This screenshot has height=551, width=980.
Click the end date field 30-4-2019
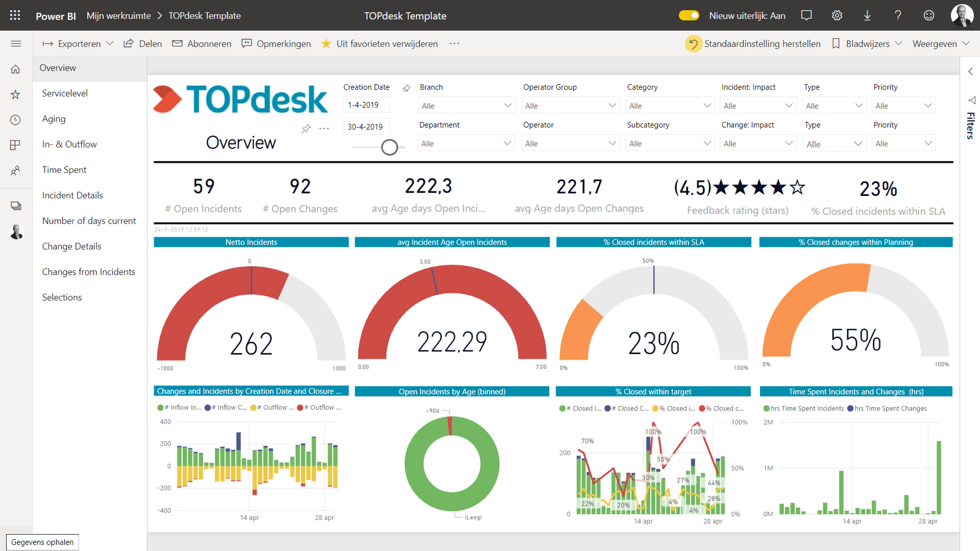tap(367, 126)
